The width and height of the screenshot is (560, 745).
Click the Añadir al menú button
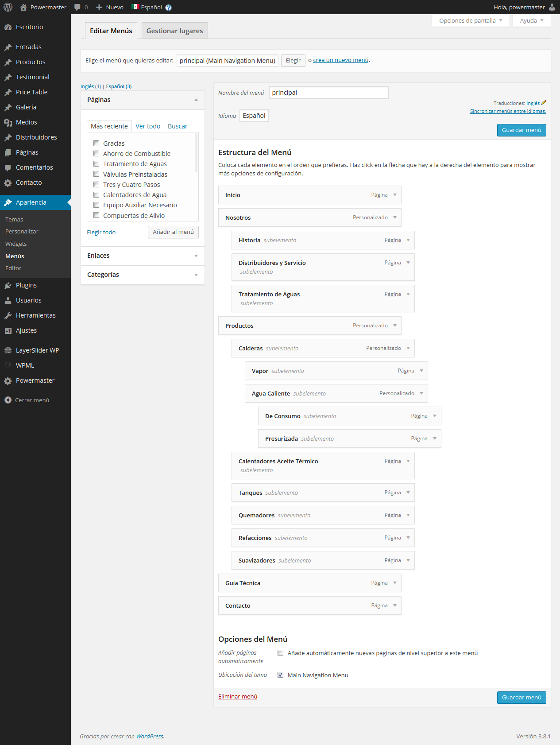pyautogui.click(x=173, y=232)
